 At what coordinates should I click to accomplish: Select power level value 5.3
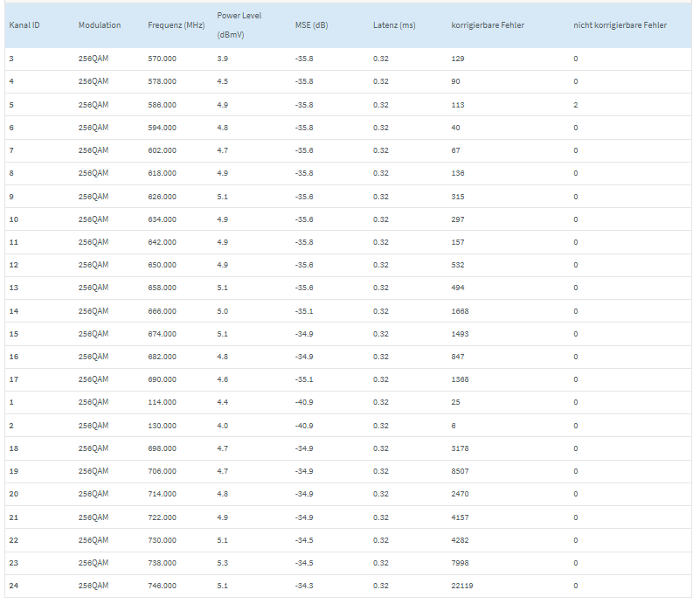coord(222,563)
